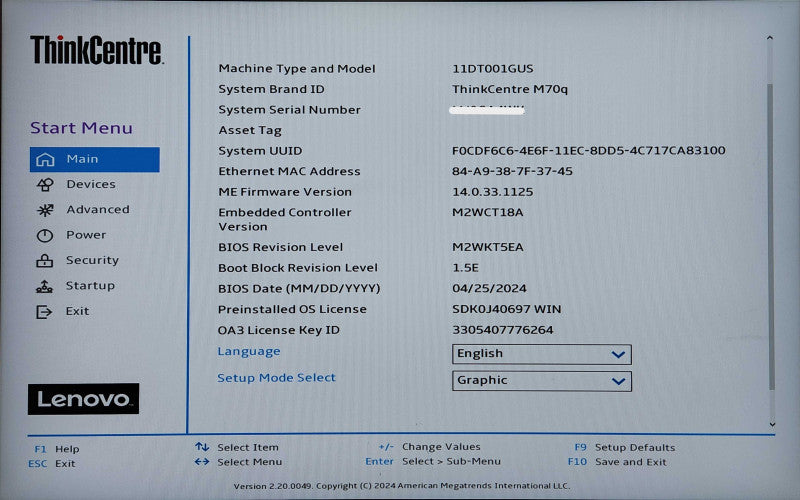
Task: Click the scroll up arrow at top right
Action: [x=770, y=38]
